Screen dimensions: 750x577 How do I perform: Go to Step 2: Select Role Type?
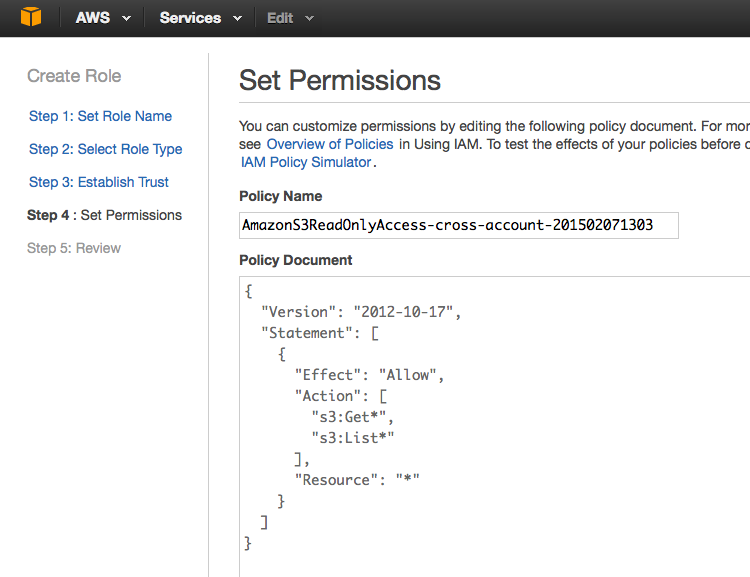[105, 149]
